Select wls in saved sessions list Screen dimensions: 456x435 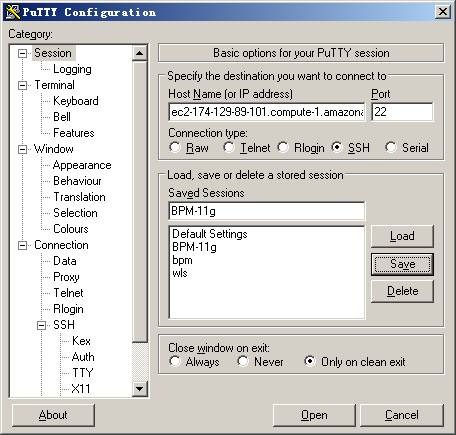click(180, 273)
